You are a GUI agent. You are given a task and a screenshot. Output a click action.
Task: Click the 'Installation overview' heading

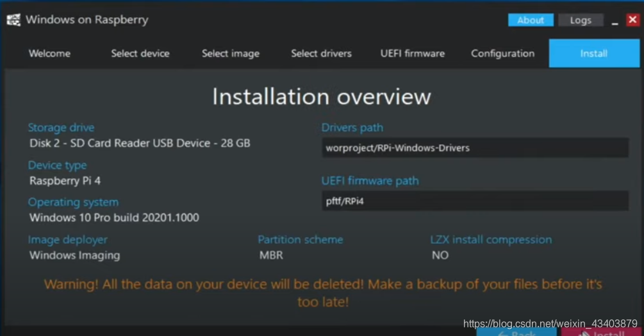(x=322, y=97)
